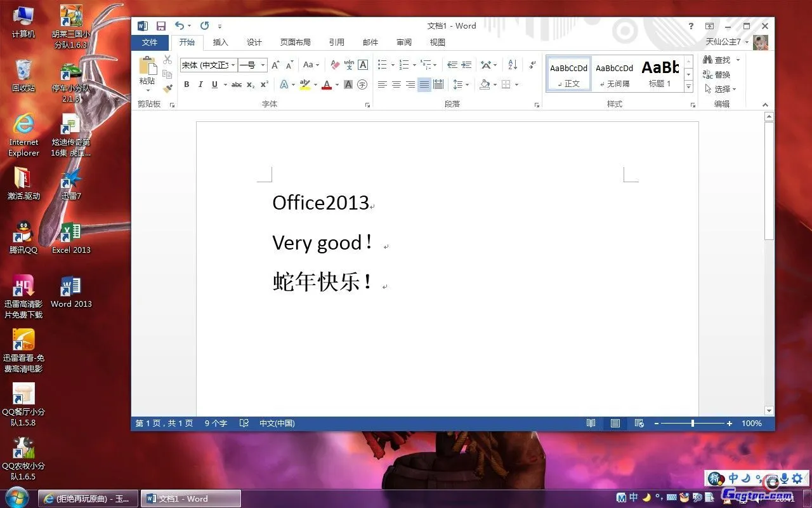Enable bulleted list formatting
812x508 pixels.
(381, 64)
